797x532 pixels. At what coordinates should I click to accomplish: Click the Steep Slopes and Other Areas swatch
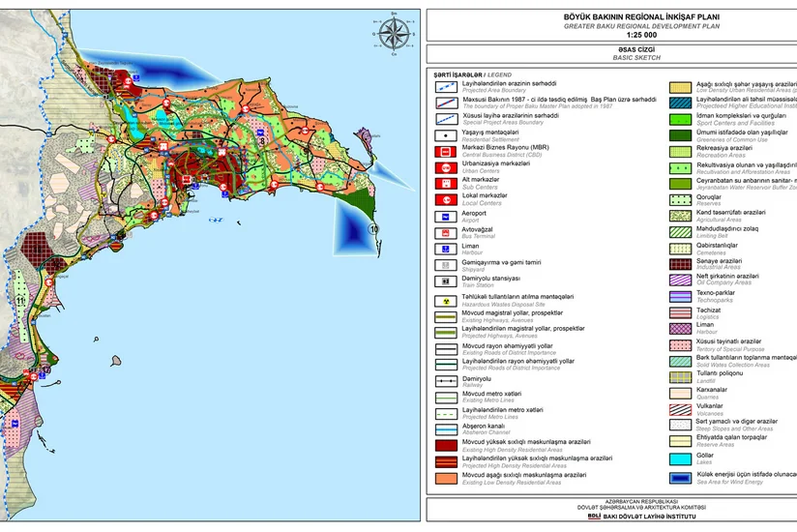(680, 425)
